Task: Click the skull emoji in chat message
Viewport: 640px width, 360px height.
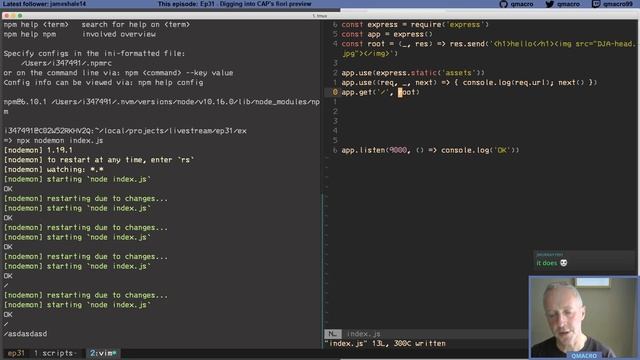Action: coord(564,263)
